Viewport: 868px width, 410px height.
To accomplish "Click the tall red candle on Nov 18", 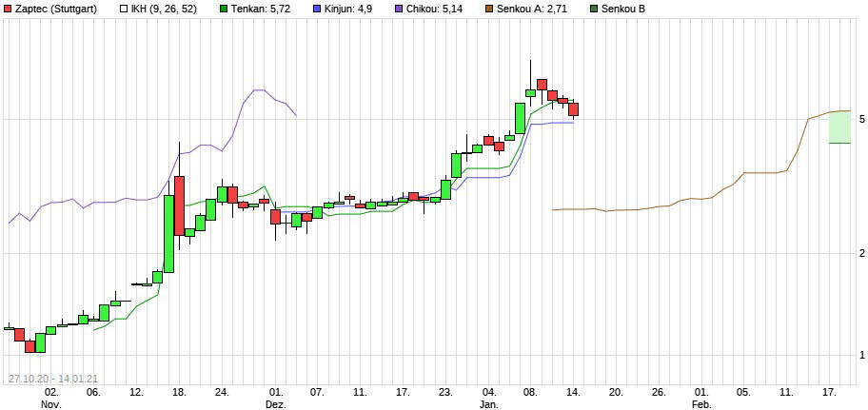I will click(x=179, y=205).
